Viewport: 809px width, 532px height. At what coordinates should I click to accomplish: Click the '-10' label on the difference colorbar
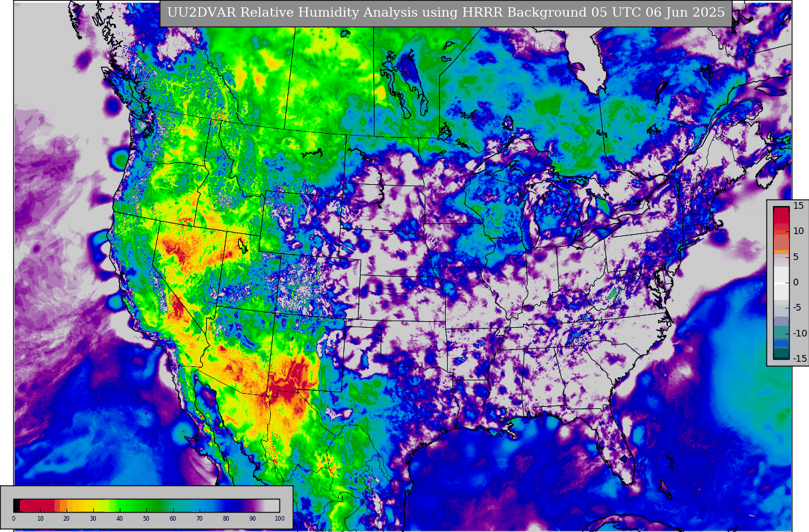(799, 333)
